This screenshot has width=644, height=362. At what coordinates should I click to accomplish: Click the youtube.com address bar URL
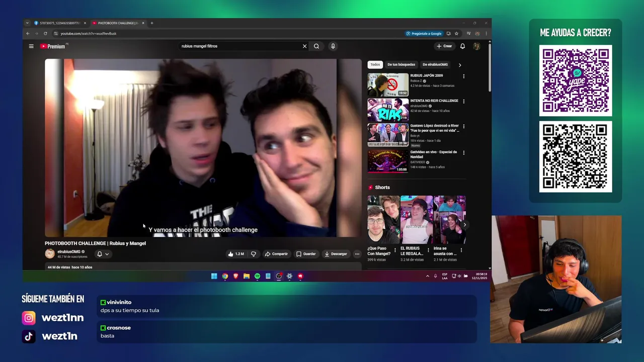tap(89, 34)
